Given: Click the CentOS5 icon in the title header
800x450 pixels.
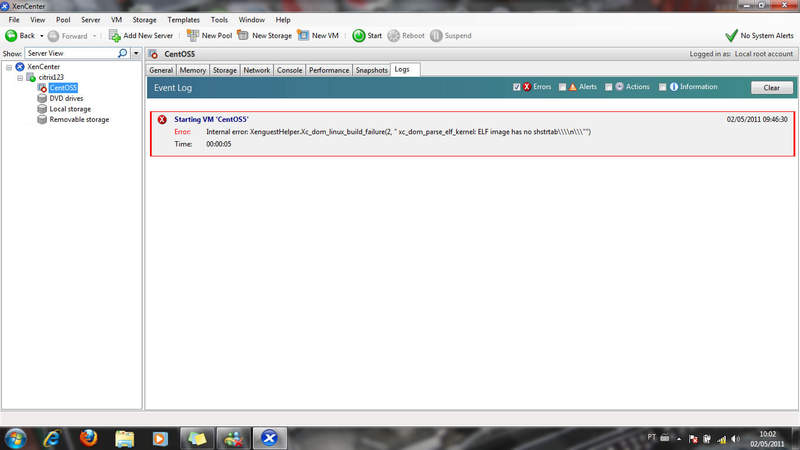Looking at the screenshot, I should point(153,54).
